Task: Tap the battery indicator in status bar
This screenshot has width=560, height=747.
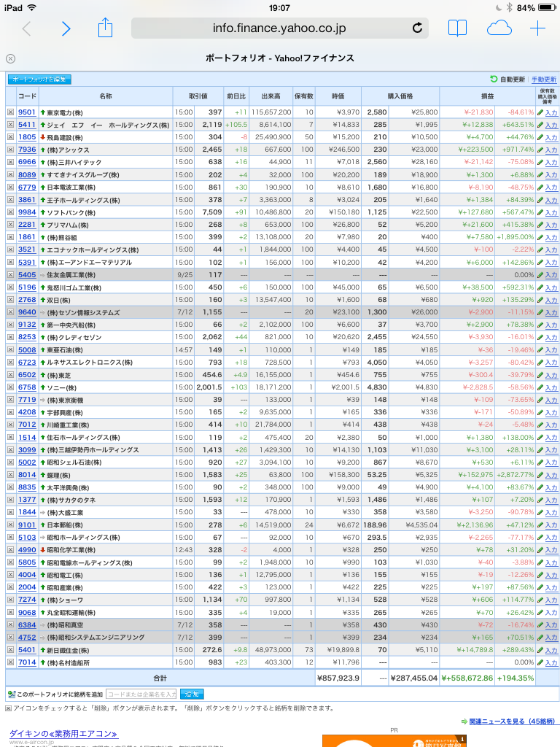Action: pos(547,7)
